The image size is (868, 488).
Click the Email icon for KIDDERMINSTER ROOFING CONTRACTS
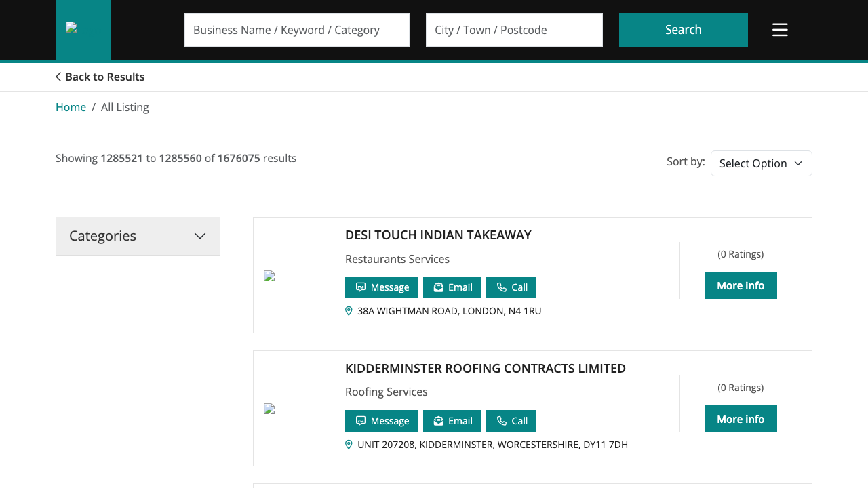tap(438, 421)
